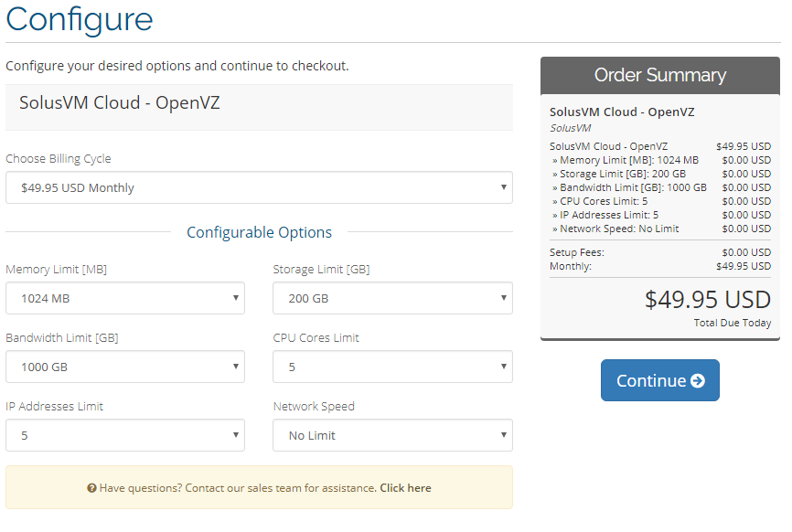The width and height of the screenshot is (792, 532).
Task: Open the Bandwidth Limit [GB] dropdown
Action: tap(125, 367)
